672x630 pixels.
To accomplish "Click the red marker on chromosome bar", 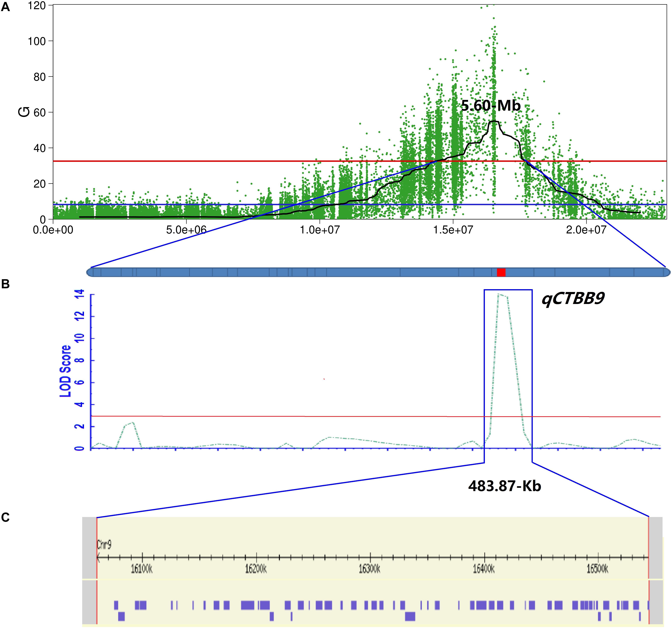I will pos(501,272).
